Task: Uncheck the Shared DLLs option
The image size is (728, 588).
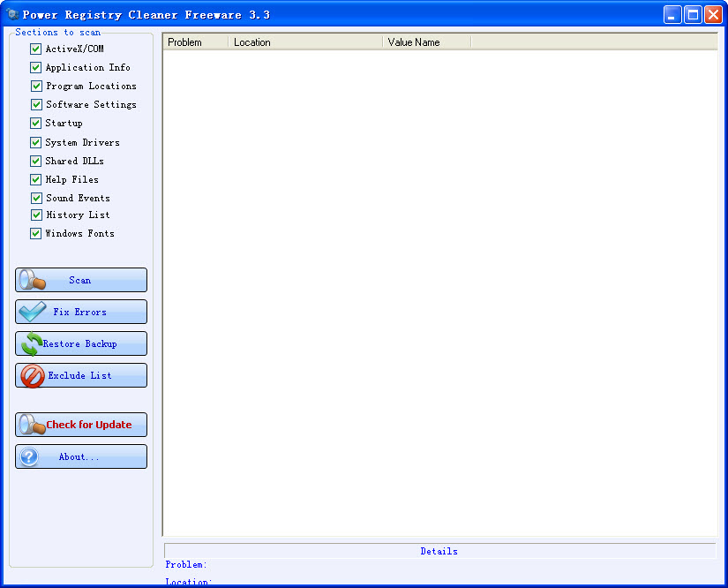Action: [x=36, y=161]
